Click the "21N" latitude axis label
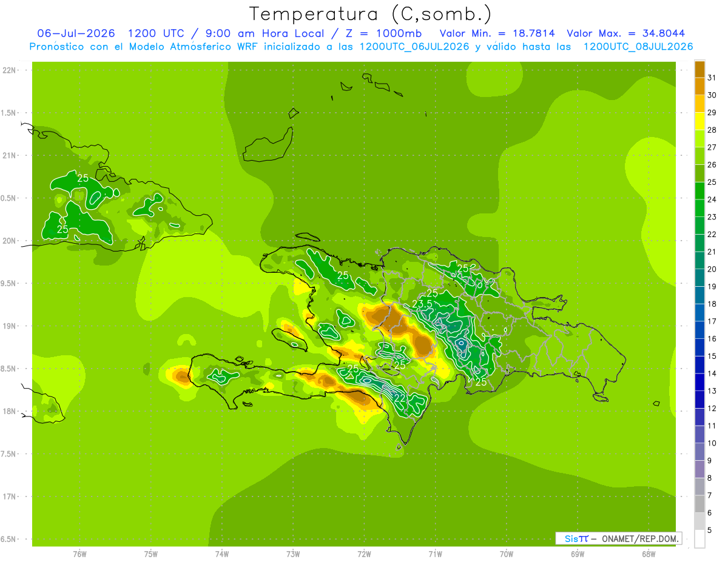The height and width of the screenshot is (562, 728). [10, 155]
